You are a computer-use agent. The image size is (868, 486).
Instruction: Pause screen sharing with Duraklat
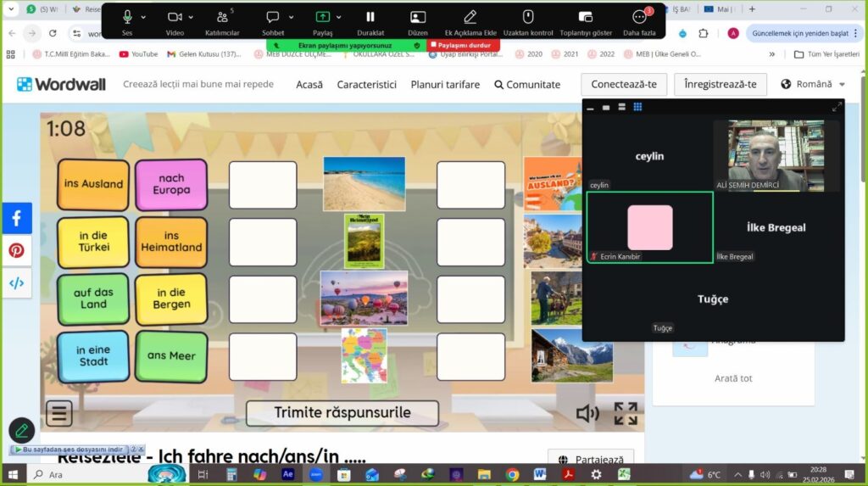pos(370,17)
